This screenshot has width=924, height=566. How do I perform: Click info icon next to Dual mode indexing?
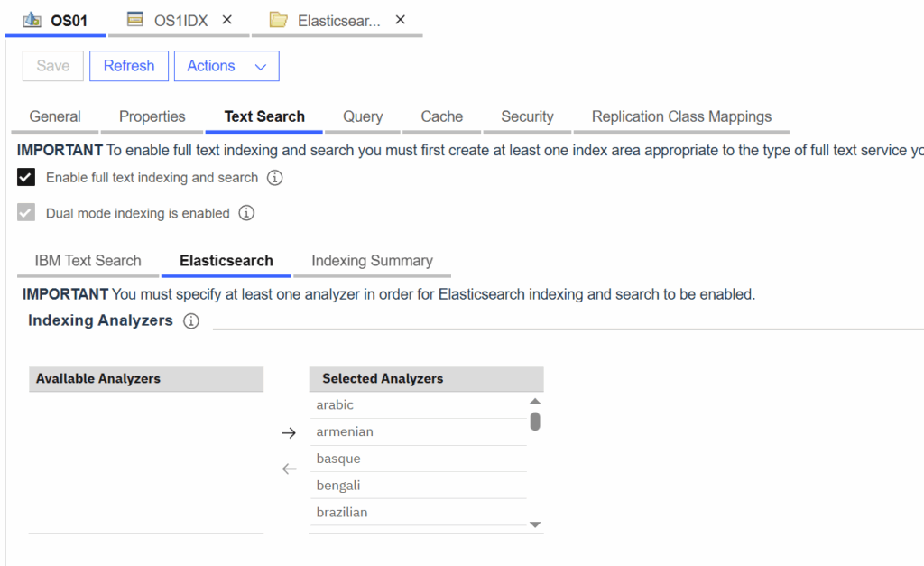[246, 214]
